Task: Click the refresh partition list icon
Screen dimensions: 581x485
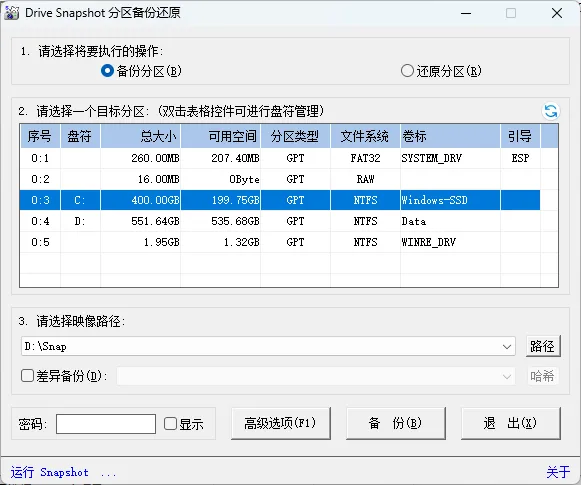Action: tap(551, 111)
